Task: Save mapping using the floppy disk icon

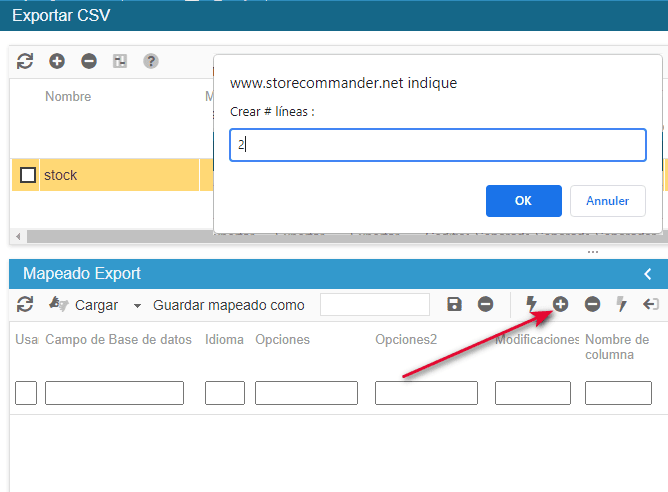Action: (454, 305)
